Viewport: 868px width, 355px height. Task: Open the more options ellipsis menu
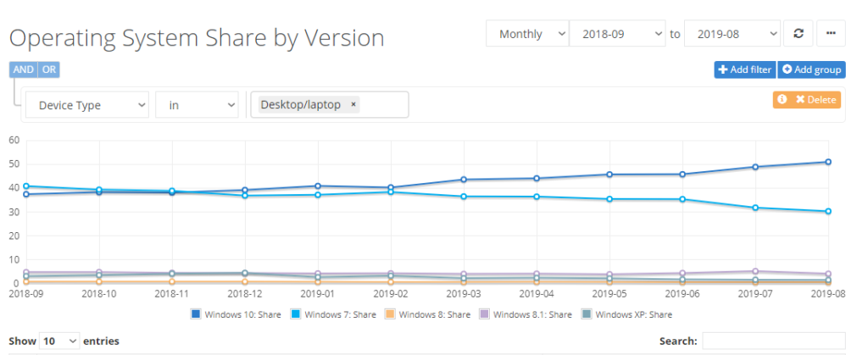[x=830, y=34]
